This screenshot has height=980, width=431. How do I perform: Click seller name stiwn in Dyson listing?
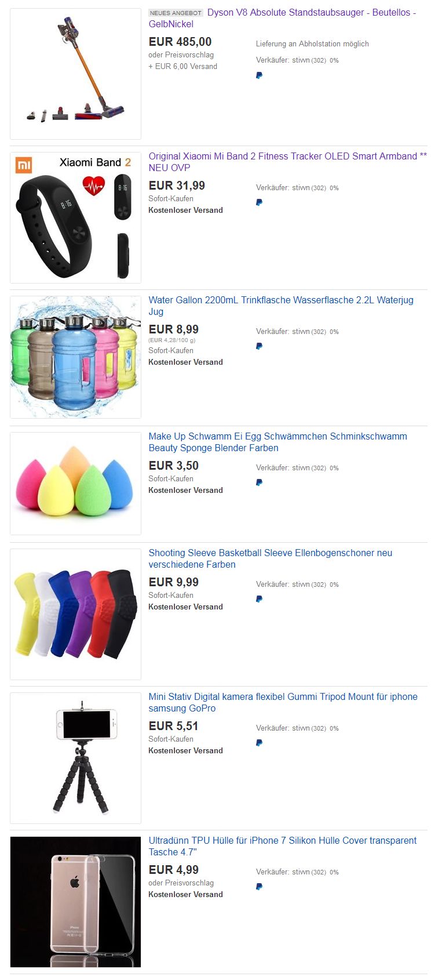click(301, 60)
